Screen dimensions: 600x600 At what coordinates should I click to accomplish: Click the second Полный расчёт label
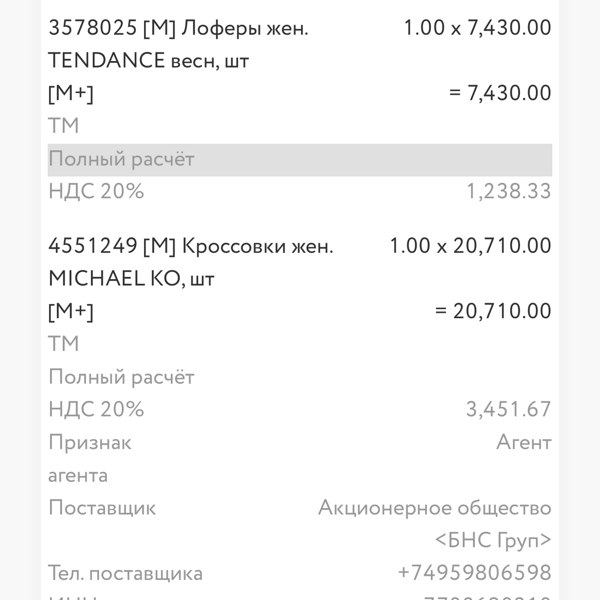click(121, 377)
